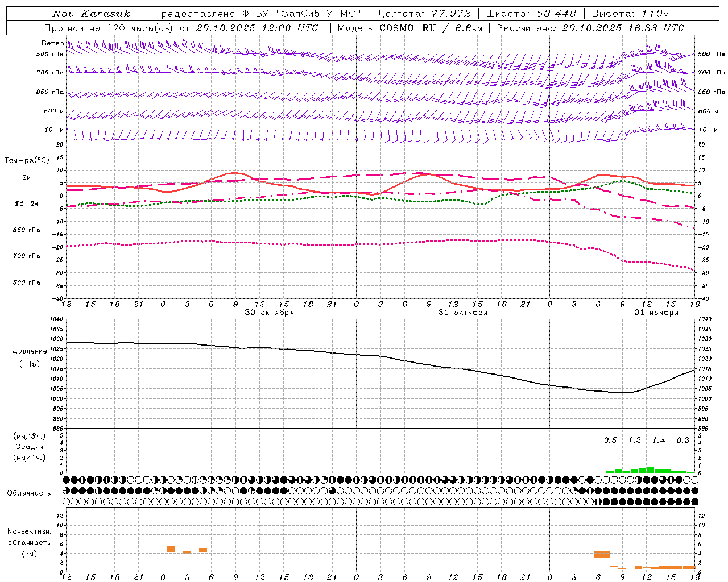Select the 'Предоставлено ФГБУ "ЗапСиб УГМС"' text

(257, 14)
